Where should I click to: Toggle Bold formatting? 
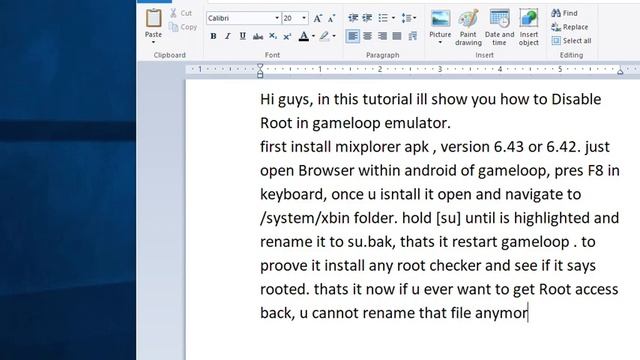[213, 36]
